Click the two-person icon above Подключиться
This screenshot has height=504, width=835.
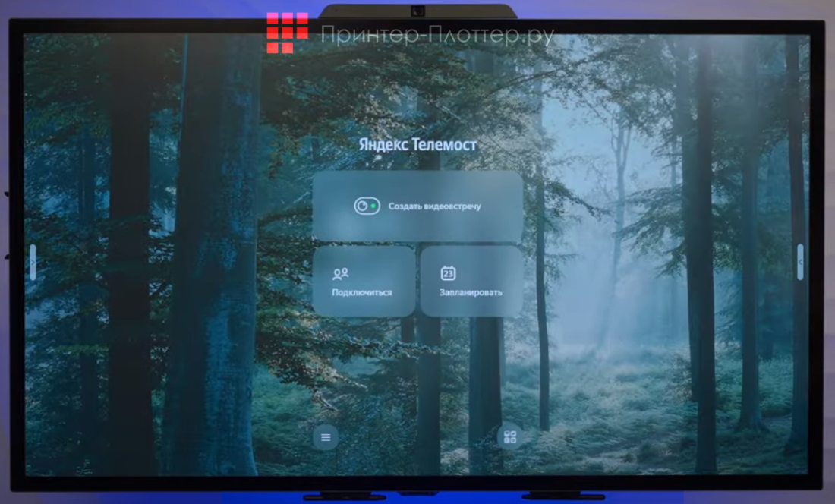pos(341,274)
